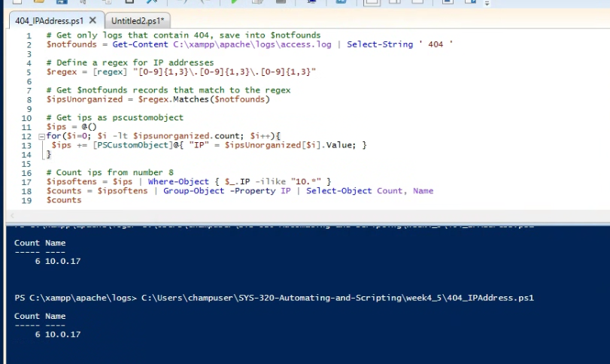The image size is (610, 364).
Task: Close the 404_IPAddress.ps1 tab
Action: click(93, 21)
